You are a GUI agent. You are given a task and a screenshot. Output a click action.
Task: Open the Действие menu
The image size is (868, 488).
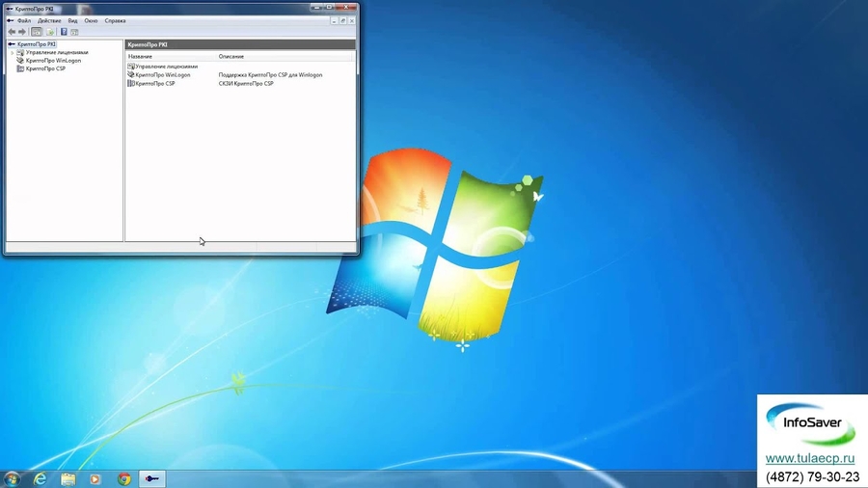tap(49, 20)
